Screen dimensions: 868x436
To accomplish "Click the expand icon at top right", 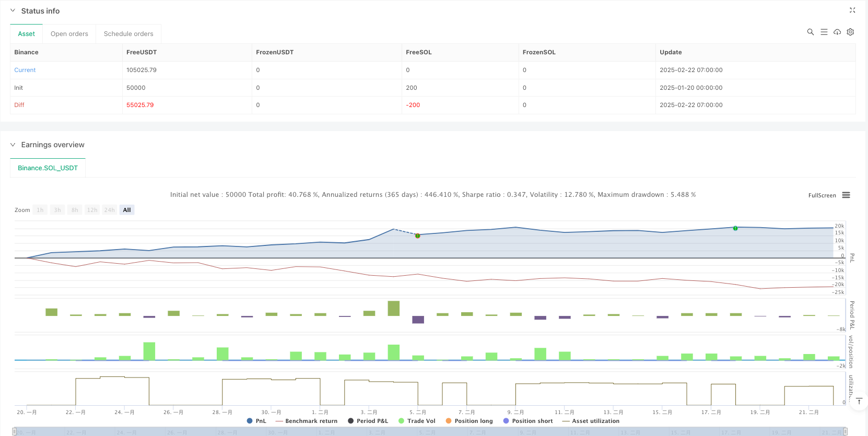I will pos(852,10).
